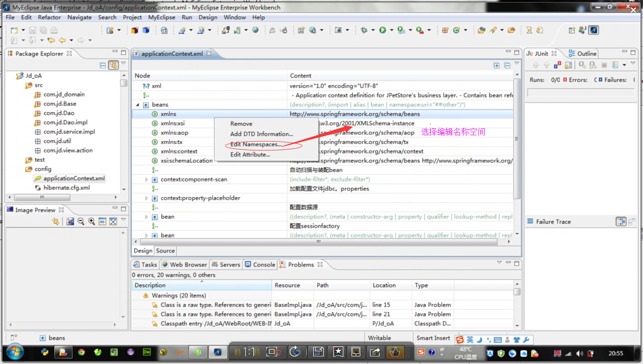Click JUnit show failures only icon
The image size is (643, 364).
pyautogui.click(x=558, y=65)
